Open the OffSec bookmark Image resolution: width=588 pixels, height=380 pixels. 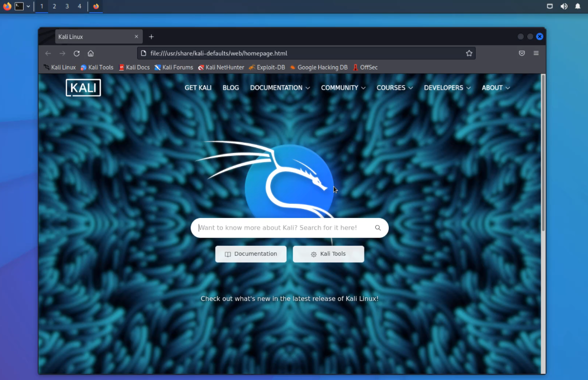[365, 68]
